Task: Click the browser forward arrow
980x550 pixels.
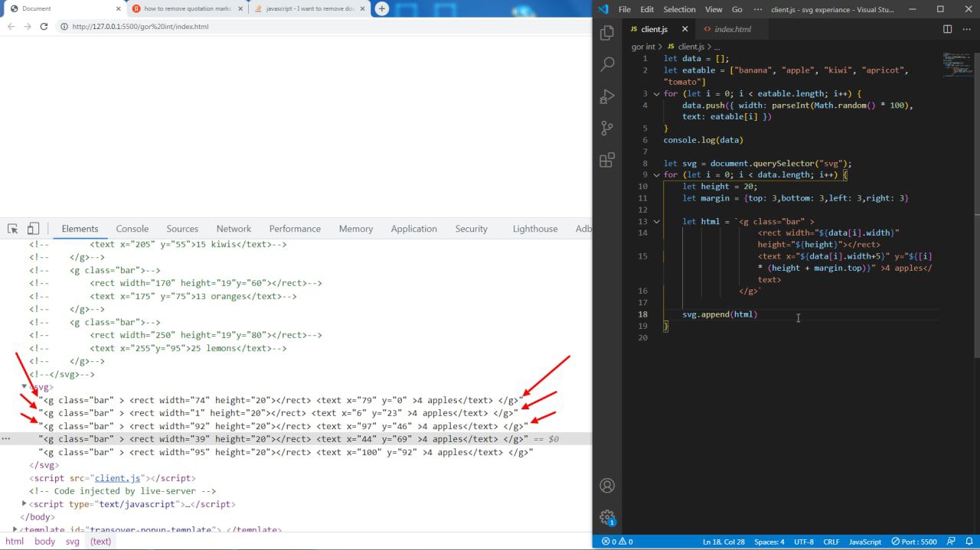Action: pyautogui.click(x=27, y=26)
